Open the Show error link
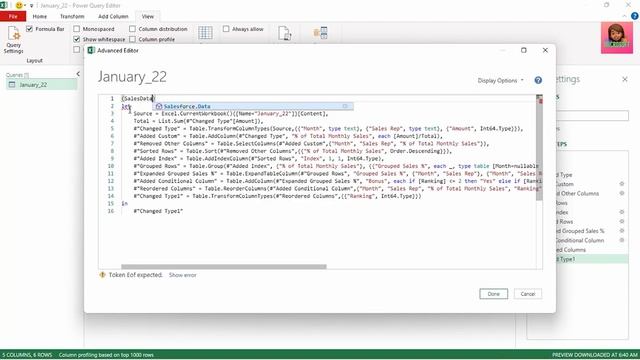 tap(182, 275)
